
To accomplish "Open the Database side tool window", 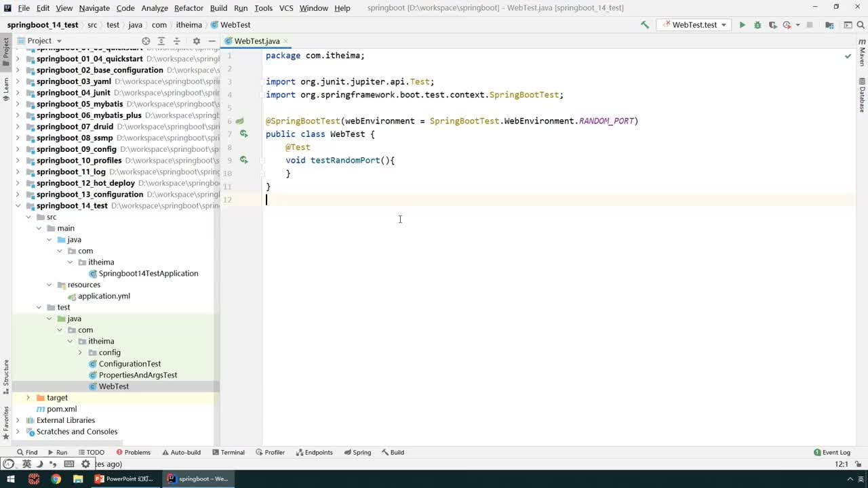I will coord(862,96).
